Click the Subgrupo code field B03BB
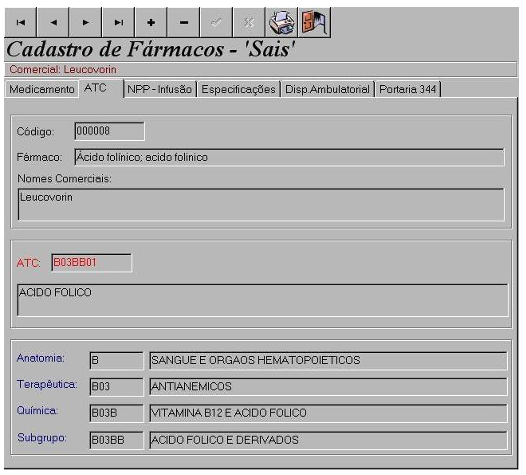Image resolution: width=526 pixels, height=475 pixels. 116,440
